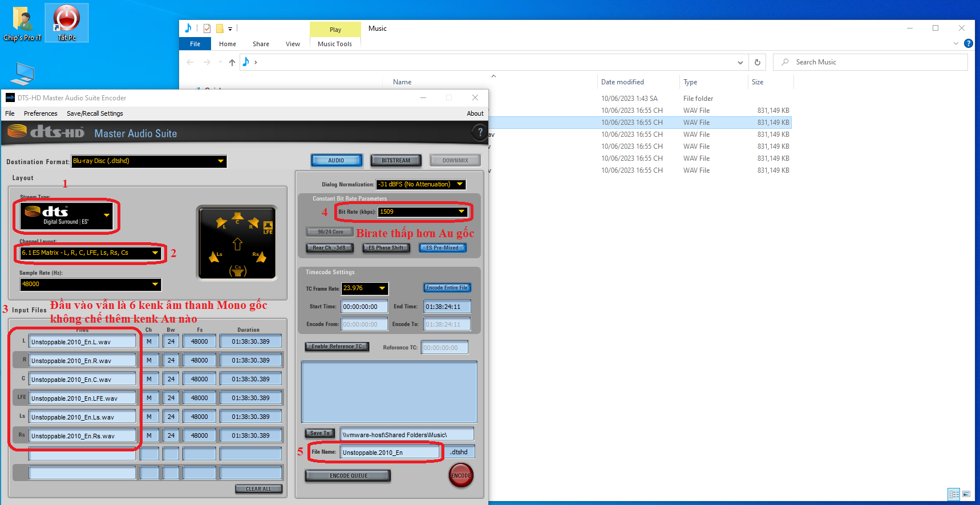
Task: Click the red round ENCODE button
Action: [x=461, y=475]
